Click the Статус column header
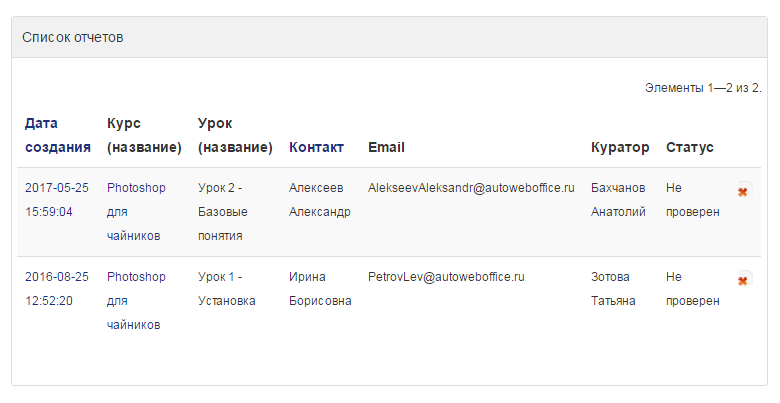The height and width of the screenshot is (403, 780). pos(689,148)
